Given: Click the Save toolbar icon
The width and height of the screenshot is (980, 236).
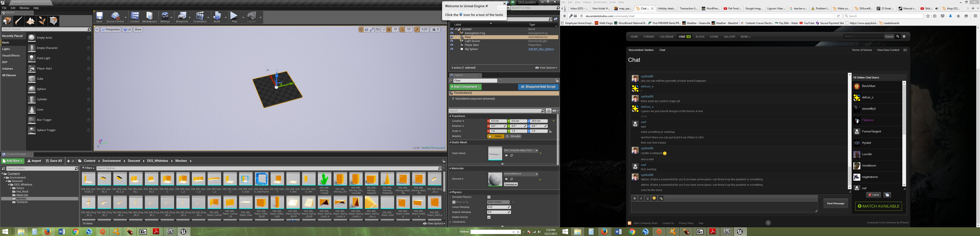Looking at the screenshot, I should (99, 17).
